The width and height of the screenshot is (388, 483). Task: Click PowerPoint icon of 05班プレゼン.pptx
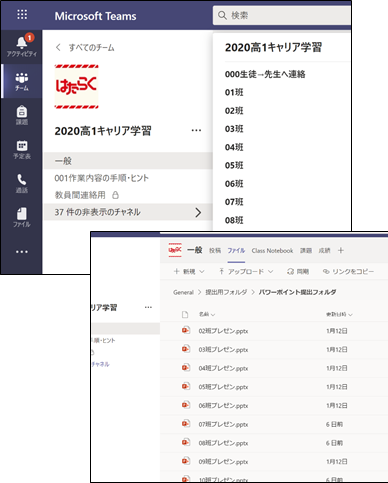[x=186, y=386]
